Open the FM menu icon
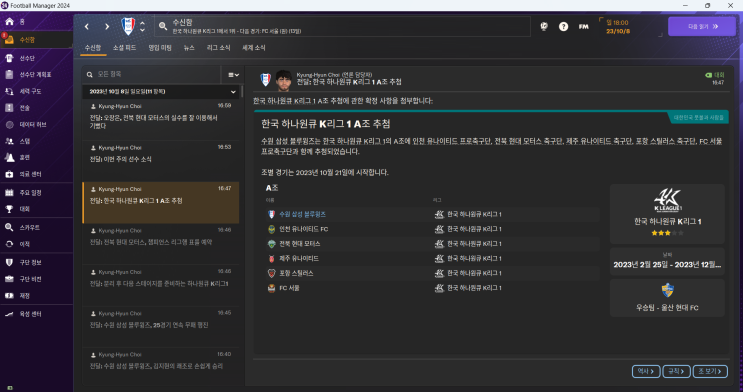 [583, 27]
